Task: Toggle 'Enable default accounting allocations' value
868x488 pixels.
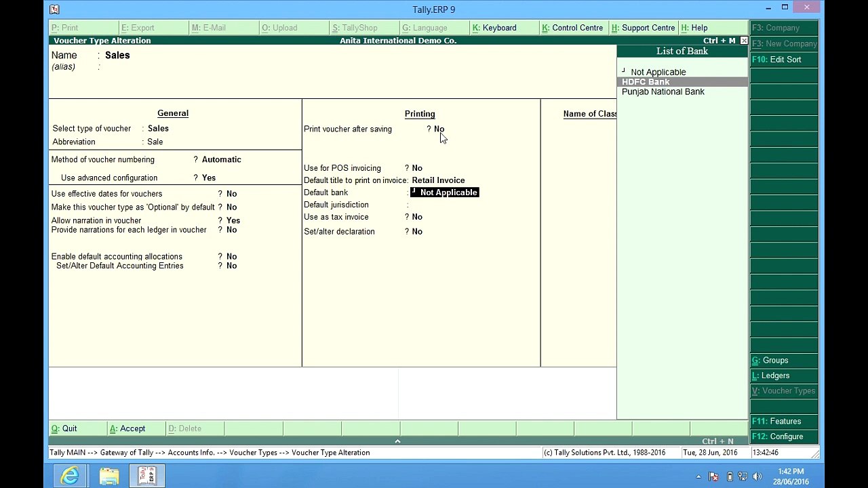Action: click(231, 257)
